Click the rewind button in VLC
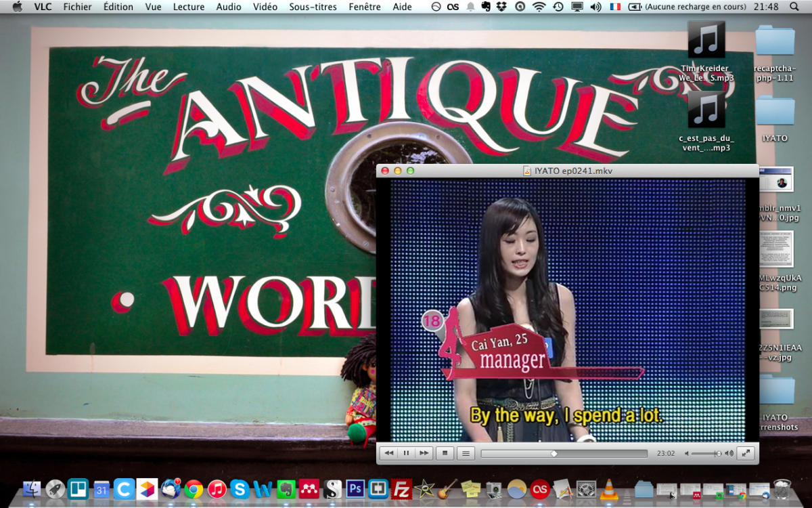Viewport: 812px width, 508px height. (x=388, y=453)
